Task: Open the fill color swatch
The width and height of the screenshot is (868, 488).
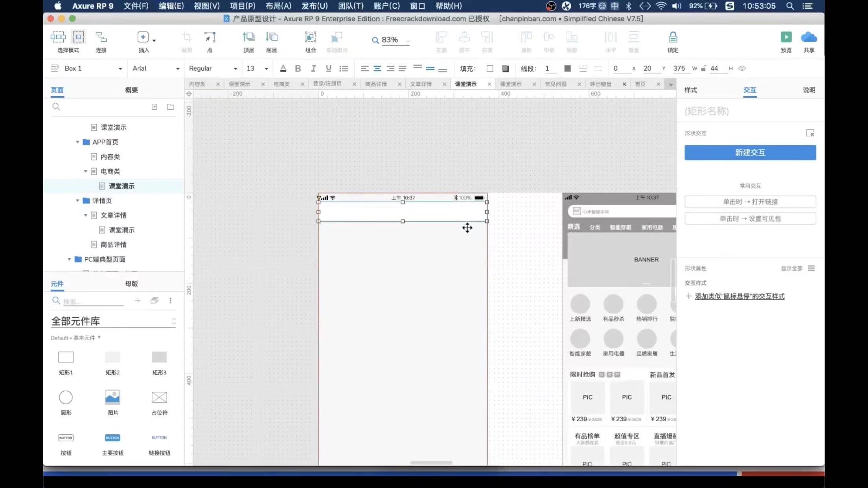Action: click(x=490, y=68)
